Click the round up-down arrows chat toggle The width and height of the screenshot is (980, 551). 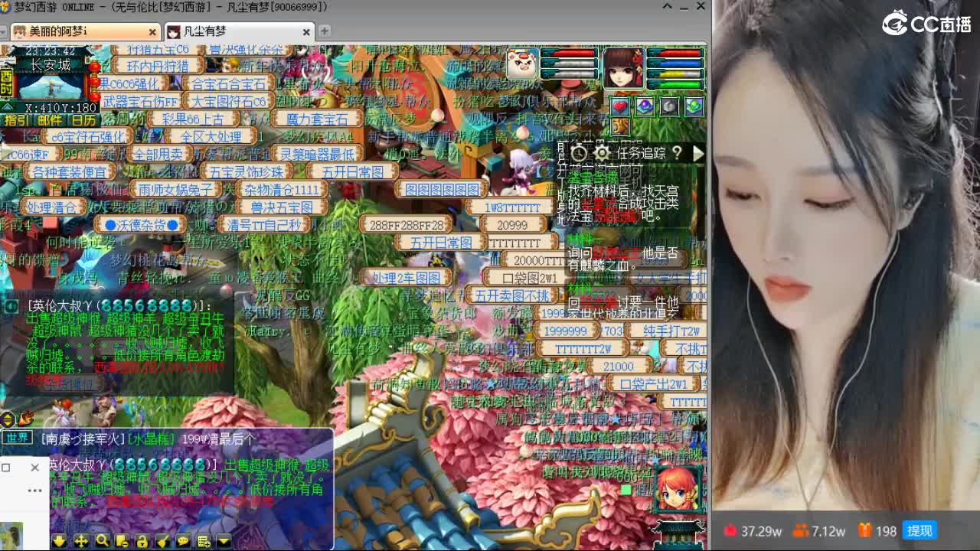pos(8,419)
